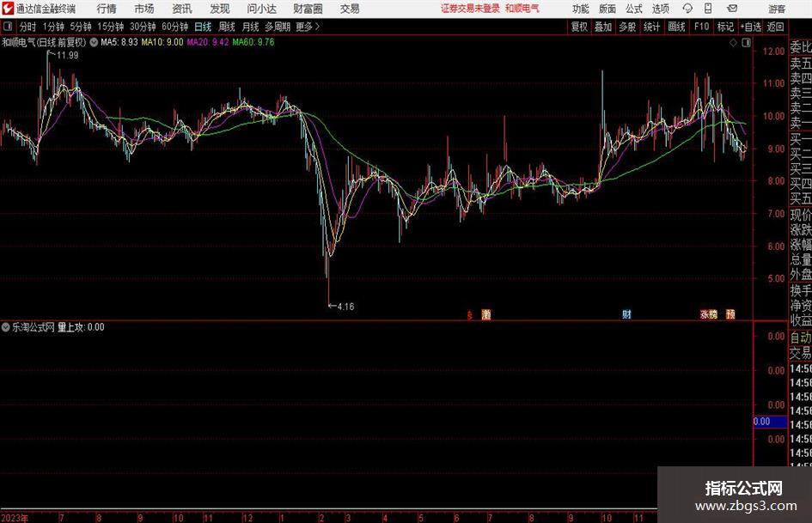The width and height of the screenshot is (812, 523).
Task: Click the 标记 mark button
Action: 725,27
